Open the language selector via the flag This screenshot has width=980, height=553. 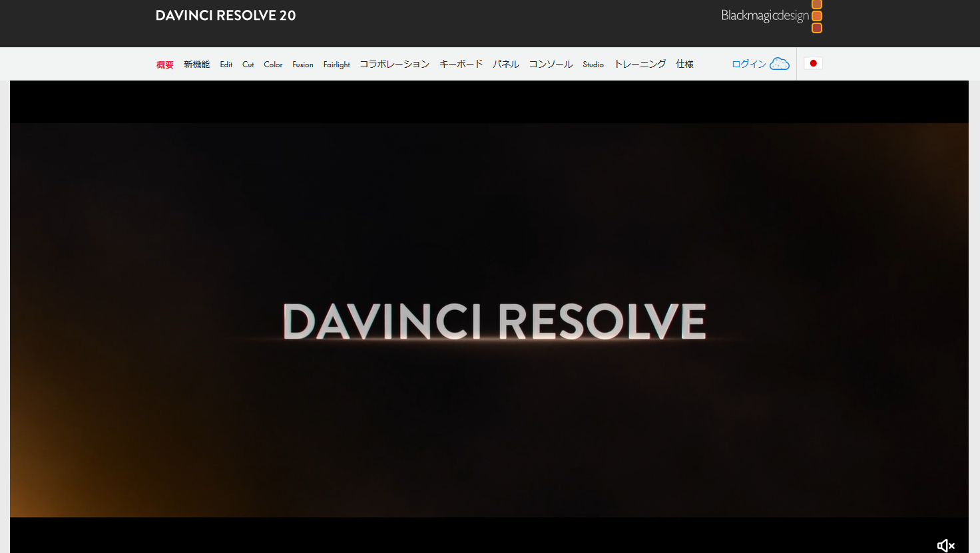tap(813, 63)
